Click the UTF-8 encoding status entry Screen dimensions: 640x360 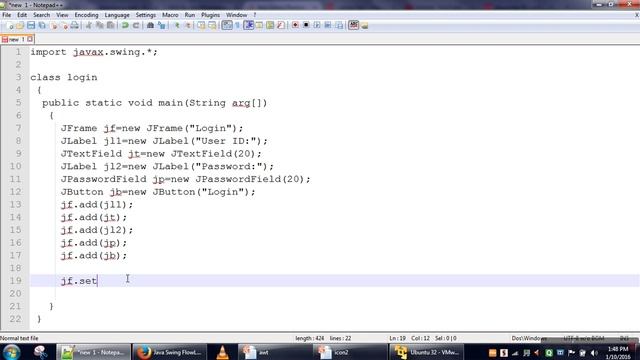[x=584, y=338]
